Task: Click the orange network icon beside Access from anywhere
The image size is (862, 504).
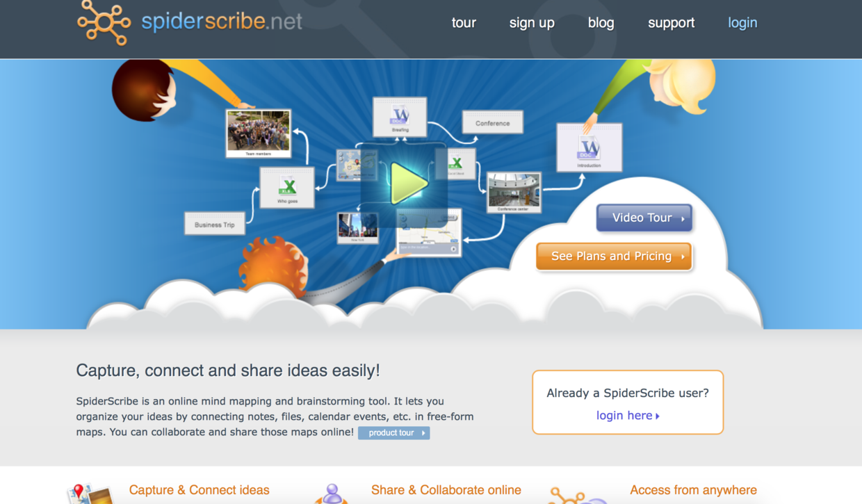Action: 577,496
